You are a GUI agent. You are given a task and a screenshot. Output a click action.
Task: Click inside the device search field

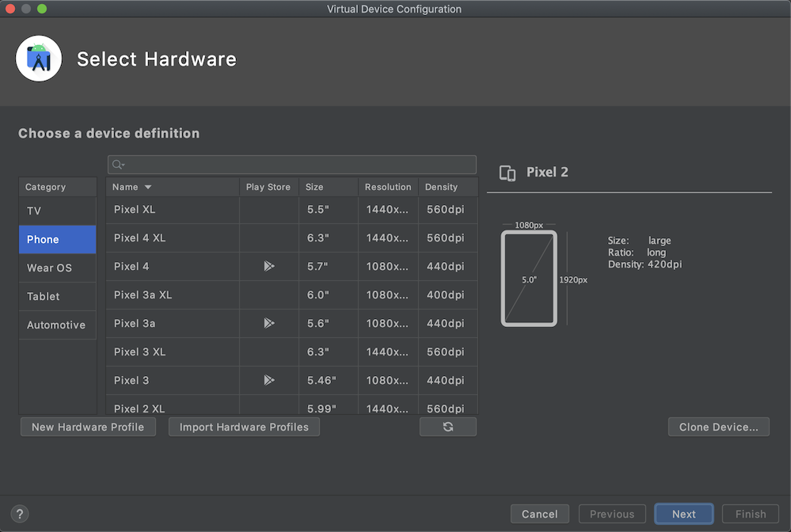coord(291,164)
